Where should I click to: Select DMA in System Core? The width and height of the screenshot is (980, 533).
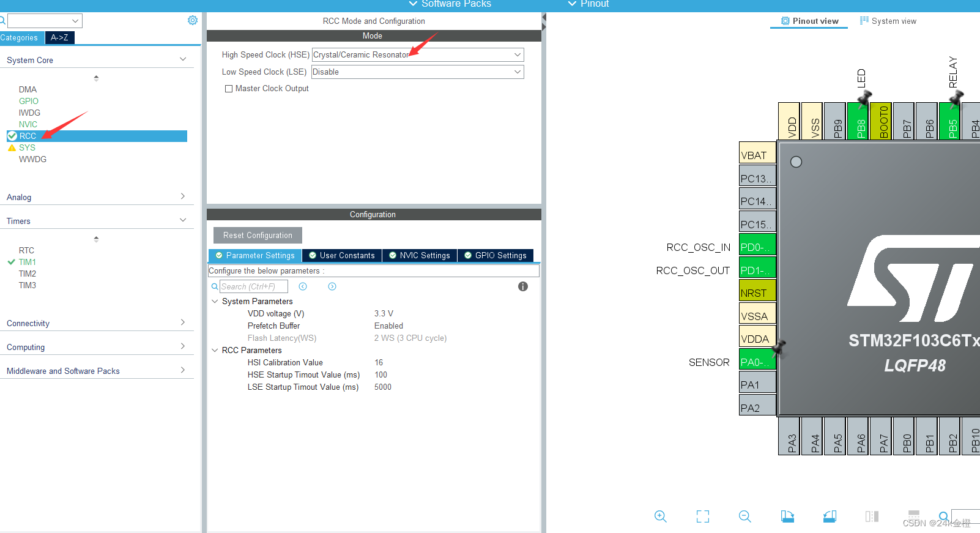(x=28, y=89)
